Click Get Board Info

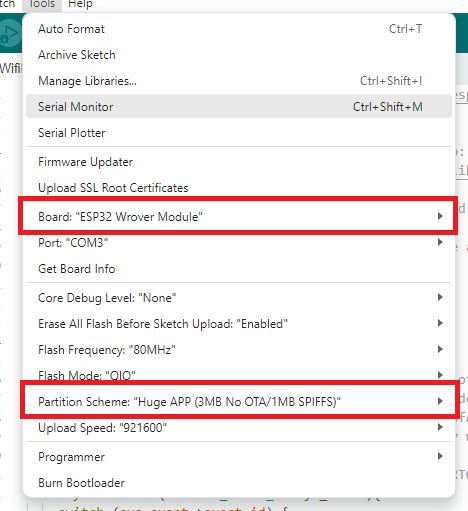coord(239,269)
